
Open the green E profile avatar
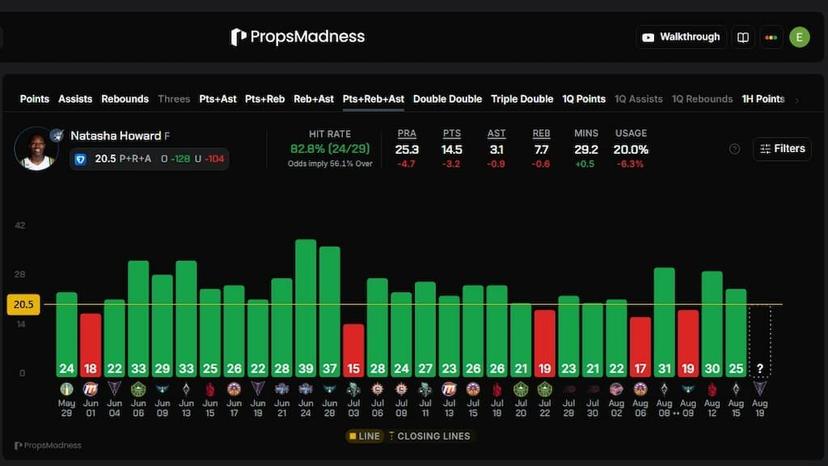click(799, 37)
